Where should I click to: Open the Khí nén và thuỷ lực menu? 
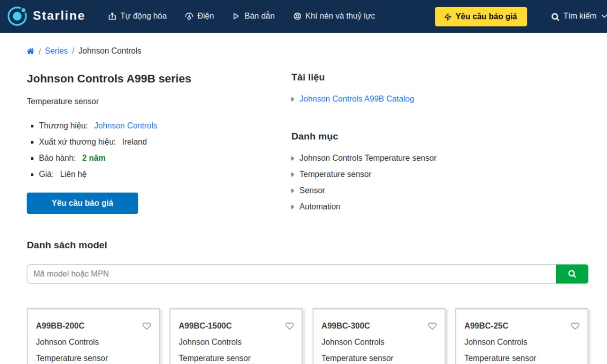pyautogui.click(x=334, y=16)
